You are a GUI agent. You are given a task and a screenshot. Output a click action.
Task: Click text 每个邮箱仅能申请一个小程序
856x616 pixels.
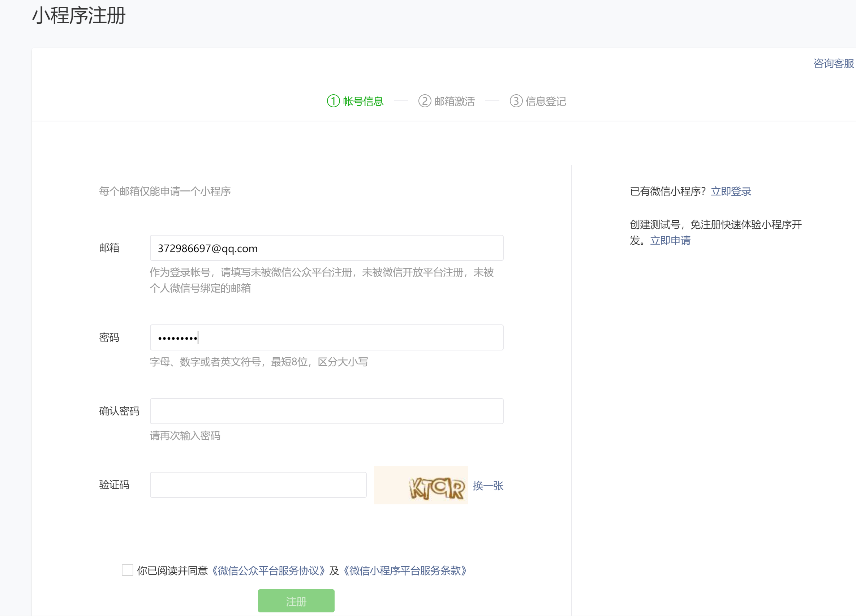(x=165, y=191)
